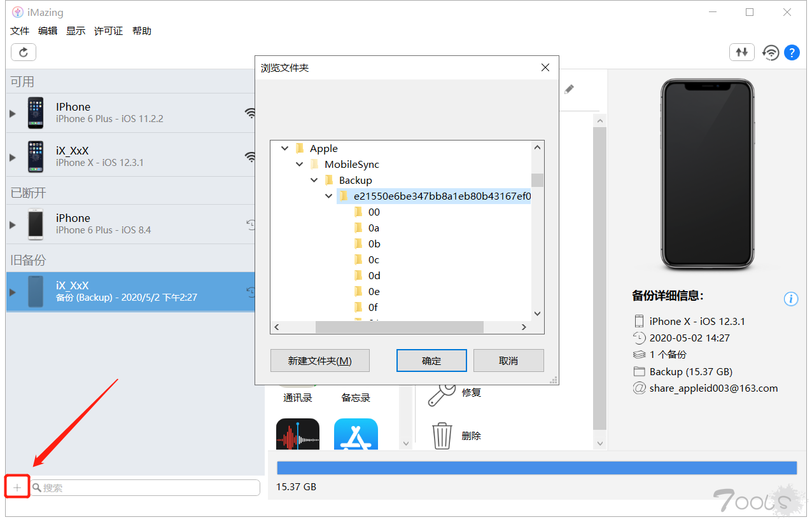This screenshot has width=812, height=522.
Task: Select the 00 folder in tree
Action: coord(374,212)
